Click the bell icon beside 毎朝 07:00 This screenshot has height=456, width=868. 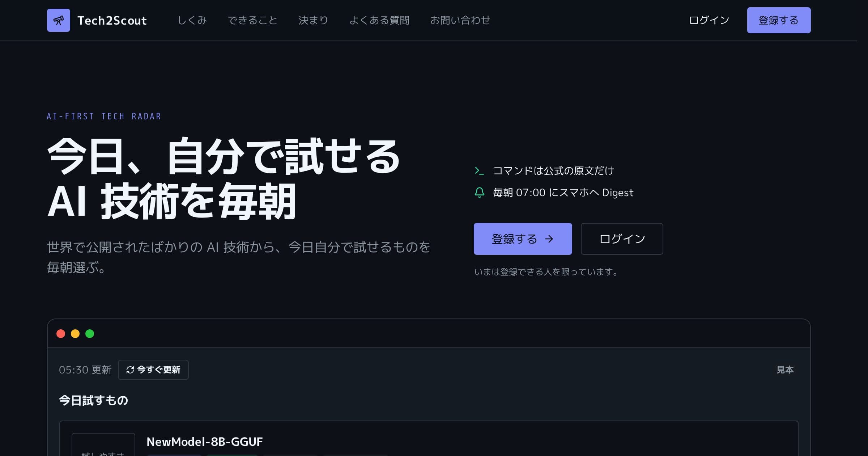[x=479, y=193]
